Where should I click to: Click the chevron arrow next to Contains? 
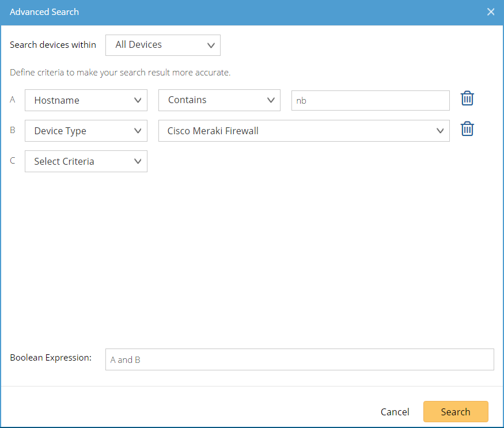271,100
